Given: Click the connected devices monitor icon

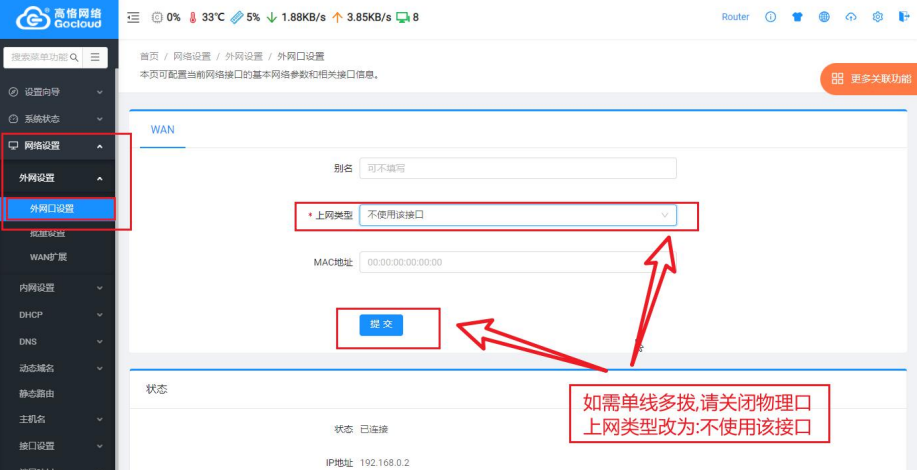Looking at the screenshot, I should pyautogui.click(x=402, y=18).
